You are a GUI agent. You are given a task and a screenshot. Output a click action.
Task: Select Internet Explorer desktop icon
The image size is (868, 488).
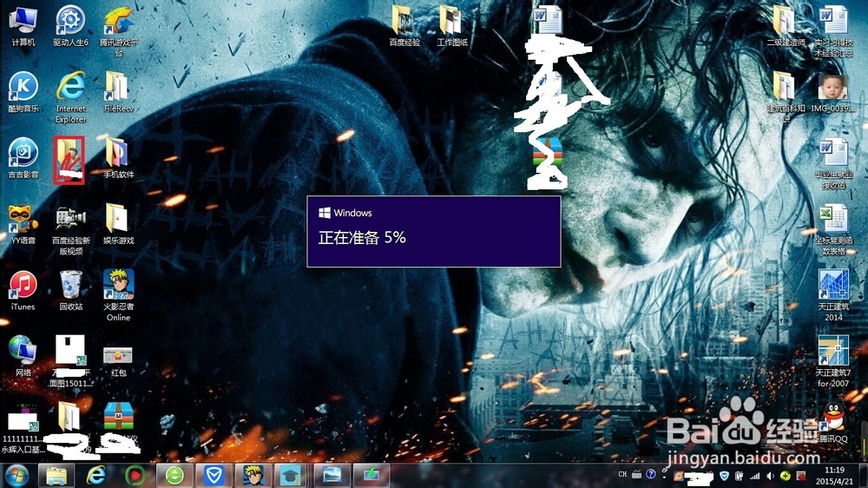point(71,97)
